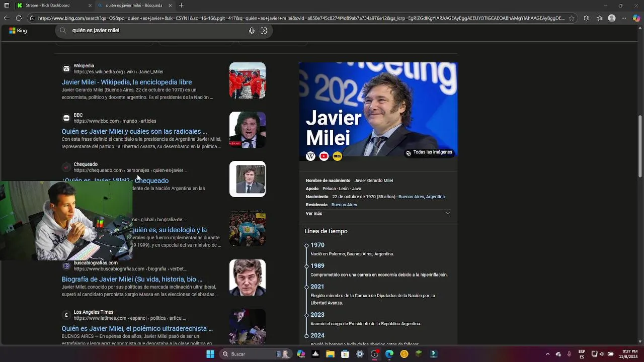Open the Copilot icon in Edge toolbar
The height and width of the screenshot is (362, 644).
point(636,18)
